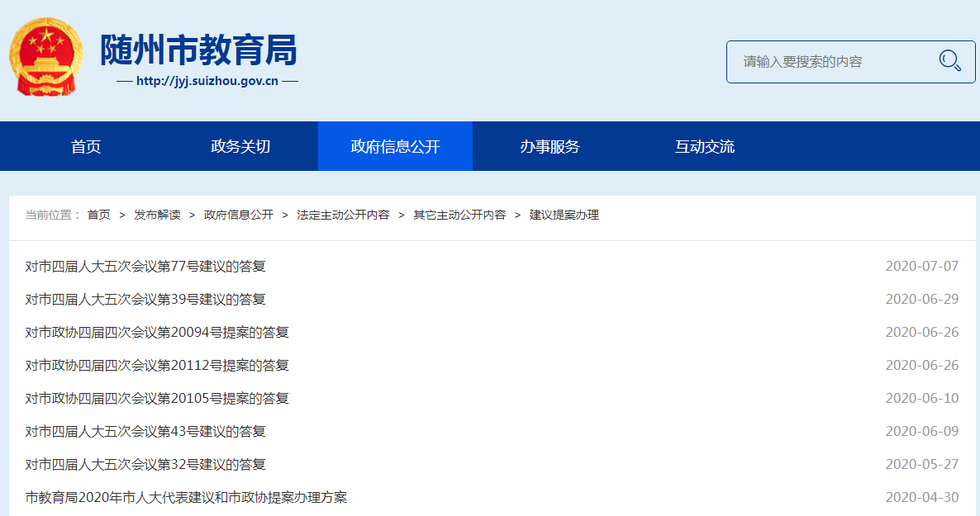Open reply to 第77号建议 article
Screen dimensions: 980x516
coord(145,267)
